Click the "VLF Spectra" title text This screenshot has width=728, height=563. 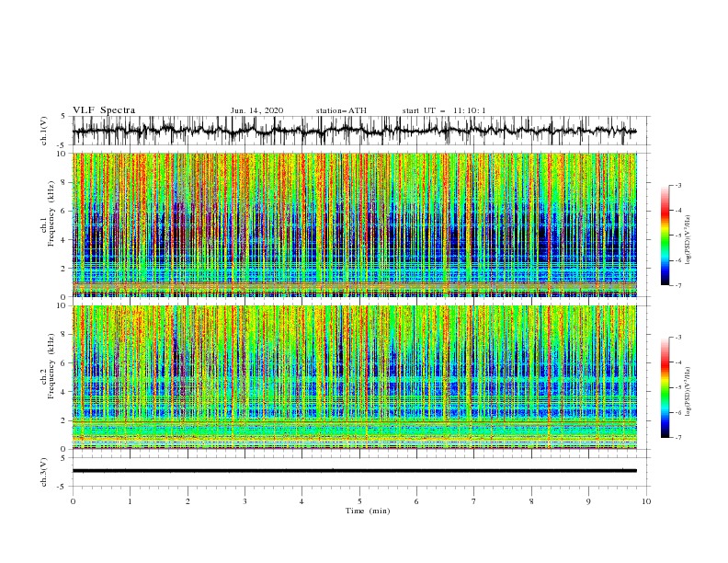click(x=104, y=110)
